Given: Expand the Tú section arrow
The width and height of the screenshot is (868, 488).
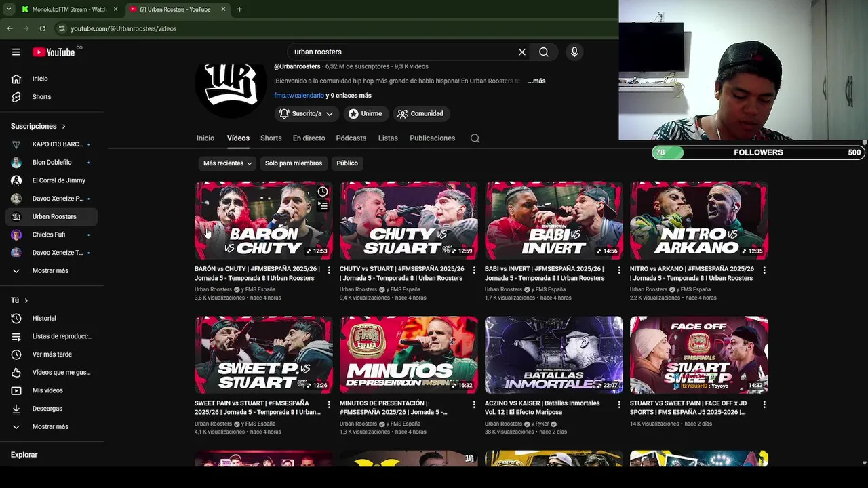Looking at the screenshot, I should click(26, 300).
